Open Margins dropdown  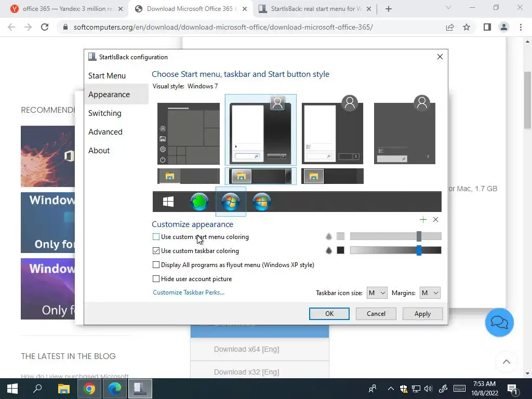click(430, 293)
